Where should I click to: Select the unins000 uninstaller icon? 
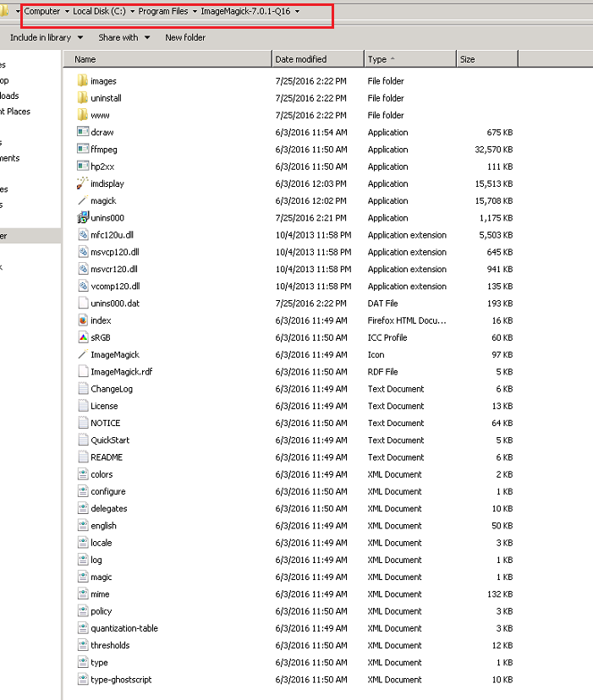83,218
